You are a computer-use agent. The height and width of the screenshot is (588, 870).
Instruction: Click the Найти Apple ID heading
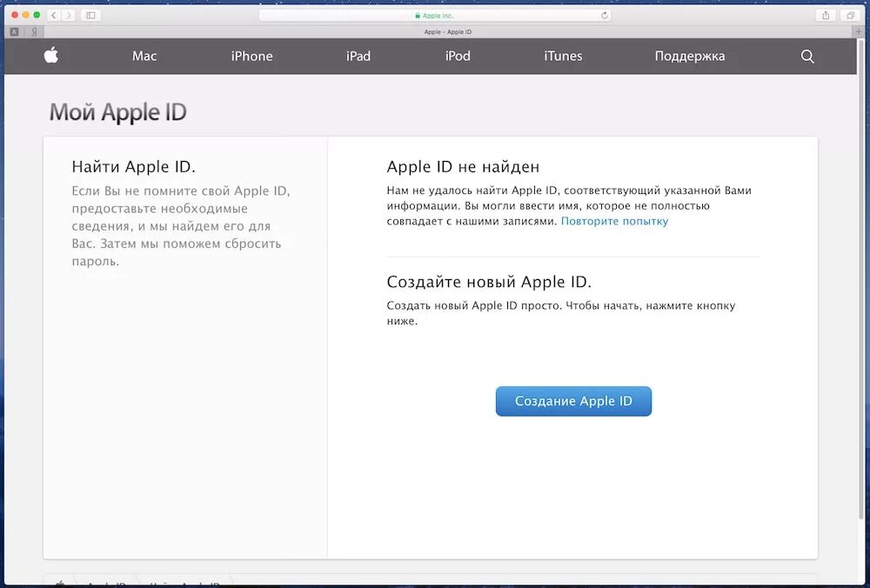tap(134, 166)
